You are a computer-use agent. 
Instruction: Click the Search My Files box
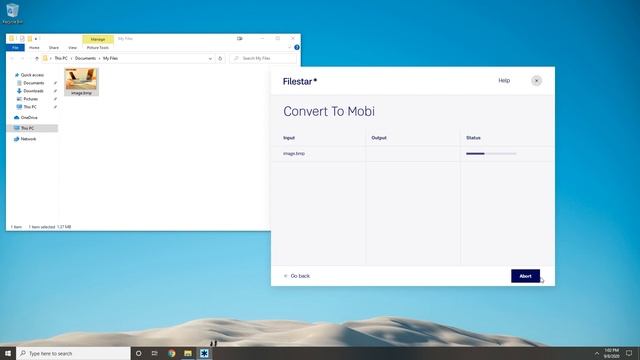[263, 58]
